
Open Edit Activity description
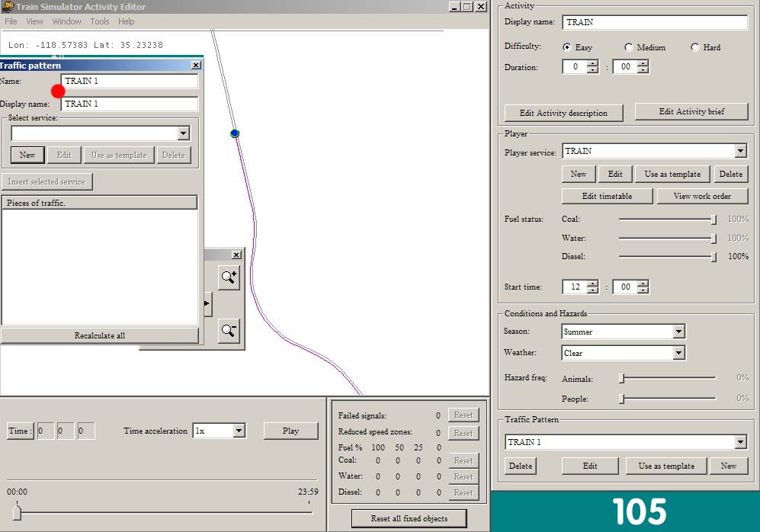[x=563, y=113]
